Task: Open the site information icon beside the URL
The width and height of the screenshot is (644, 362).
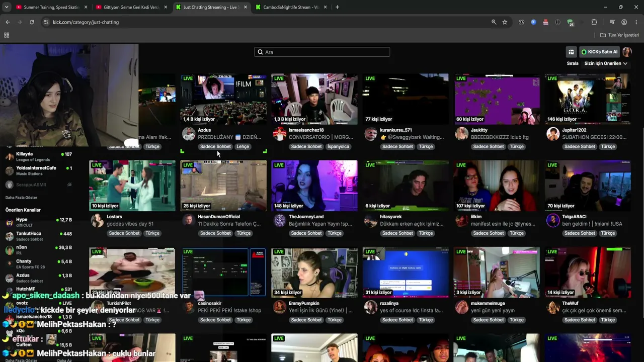Action: [46, 22]
